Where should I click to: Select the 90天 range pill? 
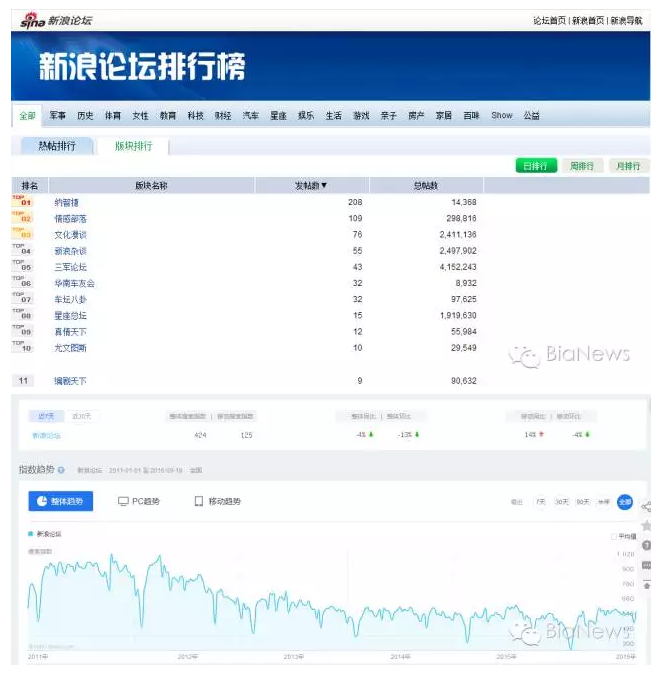point(583,502)
